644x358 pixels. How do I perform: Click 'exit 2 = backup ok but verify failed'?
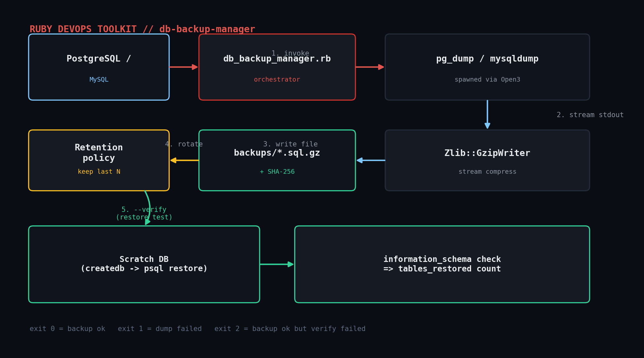tap(290, 329)
